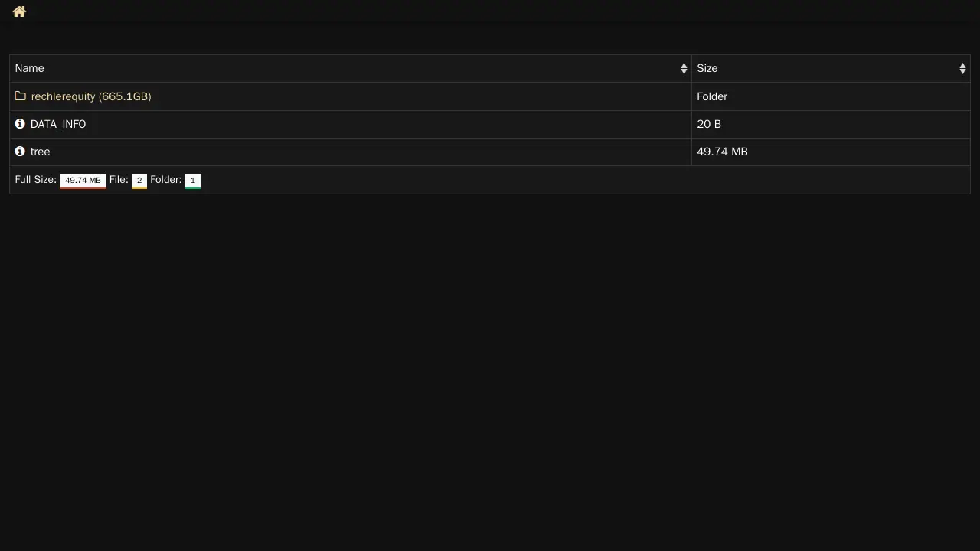Click the Name column sort arrows
Screen dimensions: 980x551
pos(684,69)
